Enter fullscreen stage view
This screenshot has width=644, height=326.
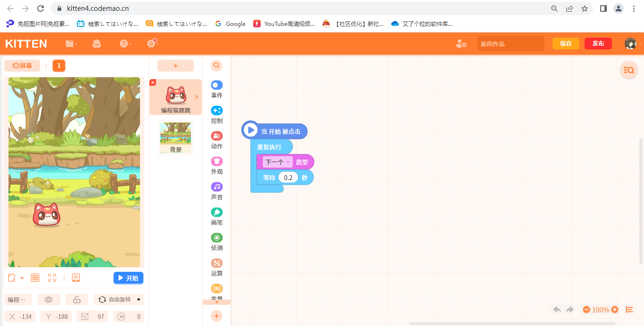[52, 278]
